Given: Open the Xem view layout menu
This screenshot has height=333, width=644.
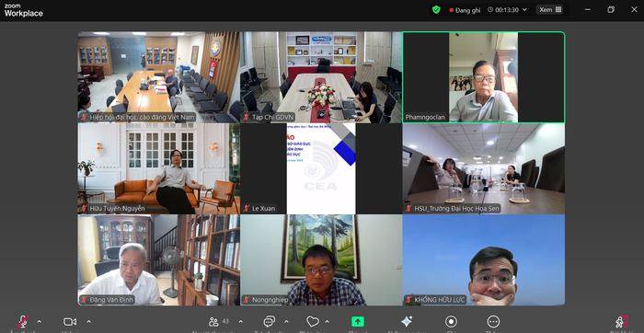Looking at the screenshot, I should [550, 9].
